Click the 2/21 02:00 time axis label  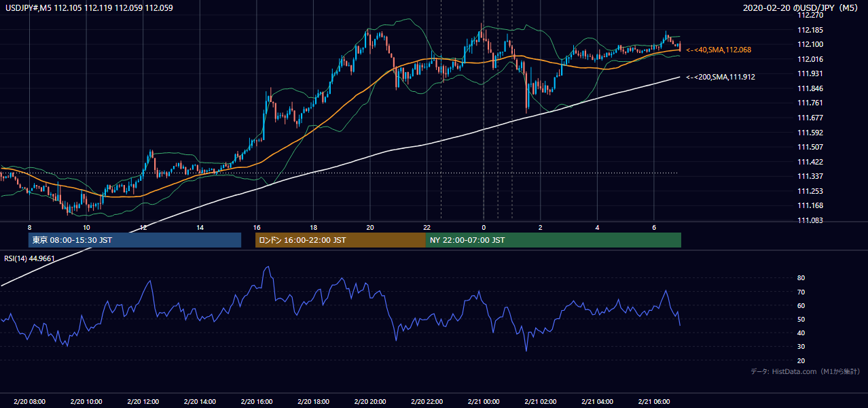[540, 402]
